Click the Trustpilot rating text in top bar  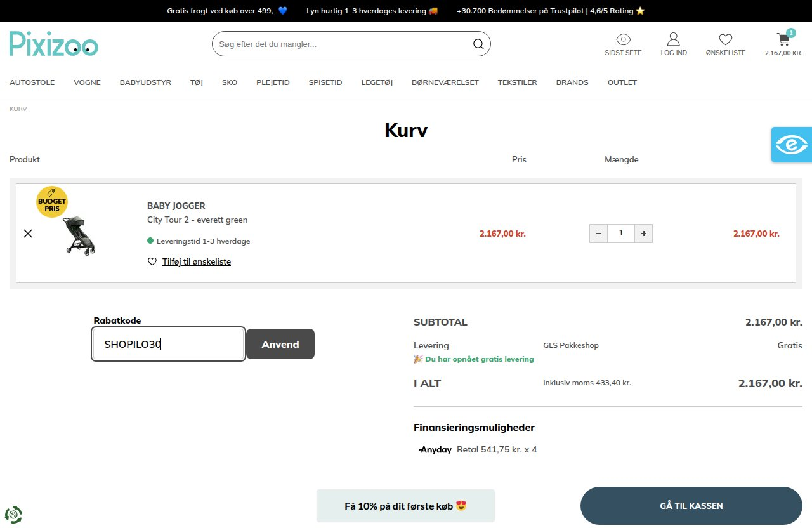(551, 11)
